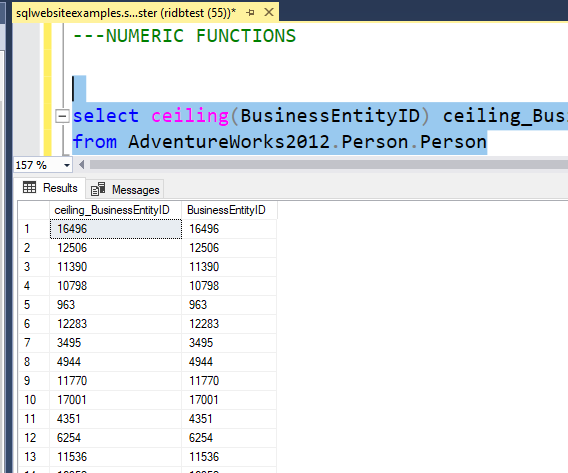This screenshot has height=473, width=568.
Task: Click ceiling cell 3495 in row 7
Action: click(116, 343)
